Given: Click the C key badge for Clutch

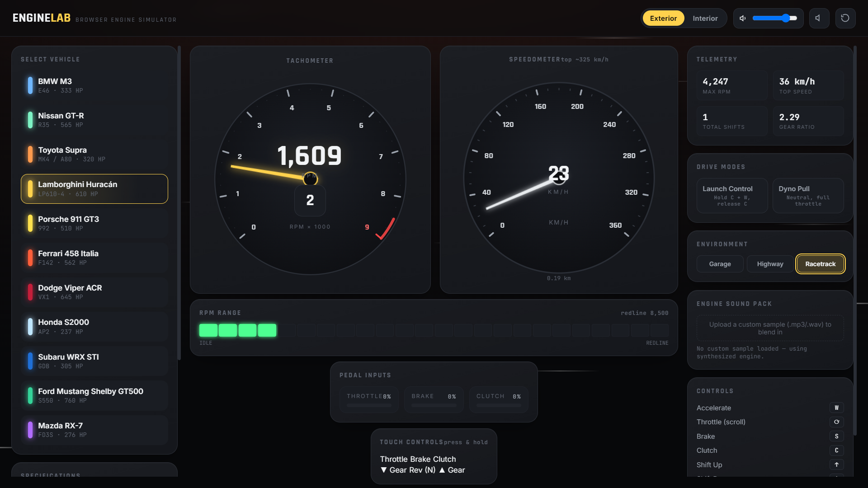Looking at the screenshot, I should point(836,450).
